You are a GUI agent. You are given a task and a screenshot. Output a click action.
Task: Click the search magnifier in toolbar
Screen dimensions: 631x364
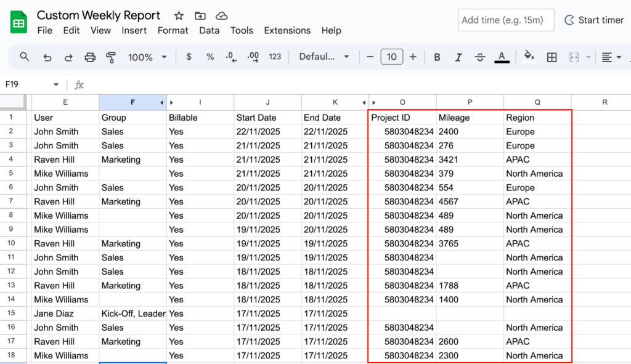click(25, 57)
